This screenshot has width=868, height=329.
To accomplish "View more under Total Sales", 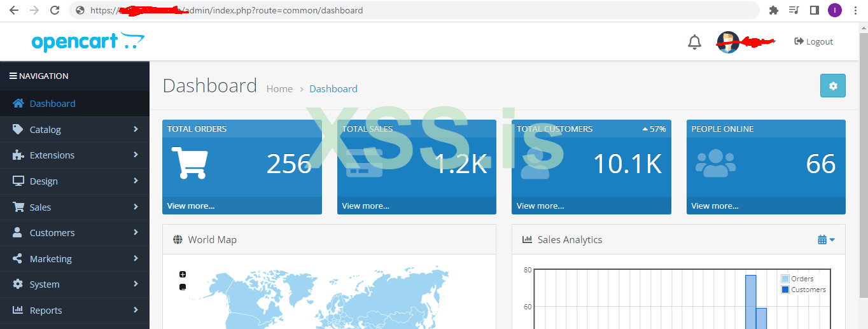I will coord(365,206).
